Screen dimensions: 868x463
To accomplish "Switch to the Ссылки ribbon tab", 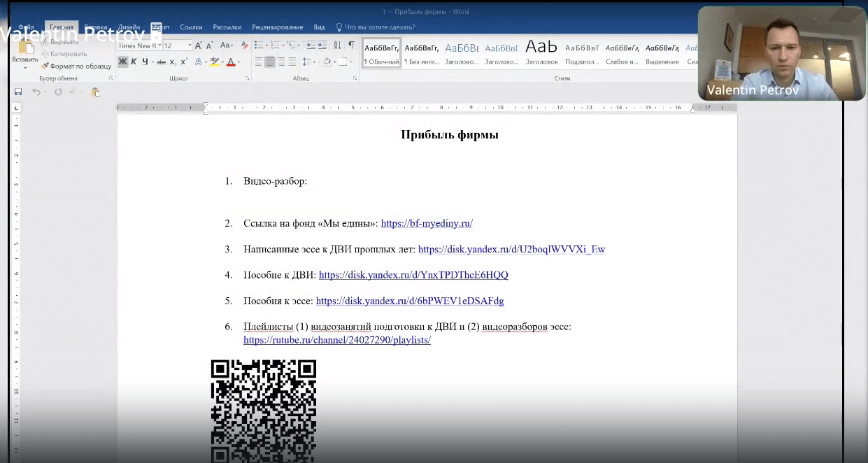I will (191, 27).
